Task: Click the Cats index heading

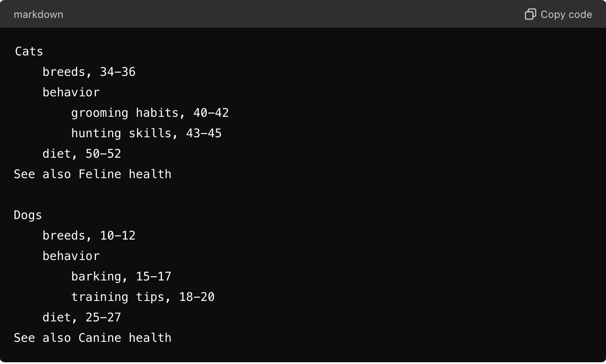Action: [28, 51]
